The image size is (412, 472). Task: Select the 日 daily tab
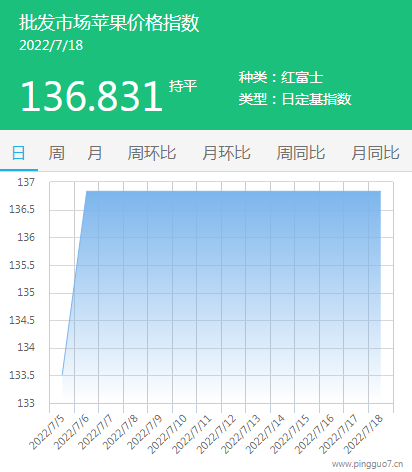(19, 153)
